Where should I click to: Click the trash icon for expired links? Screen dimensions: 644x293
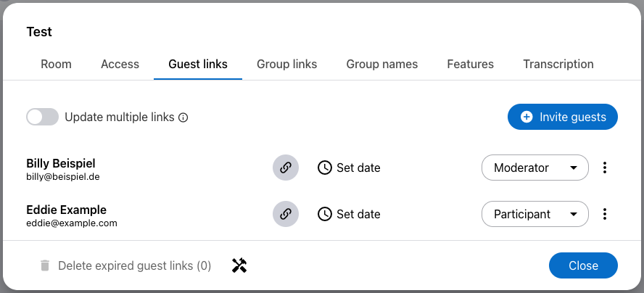(45, 265)
